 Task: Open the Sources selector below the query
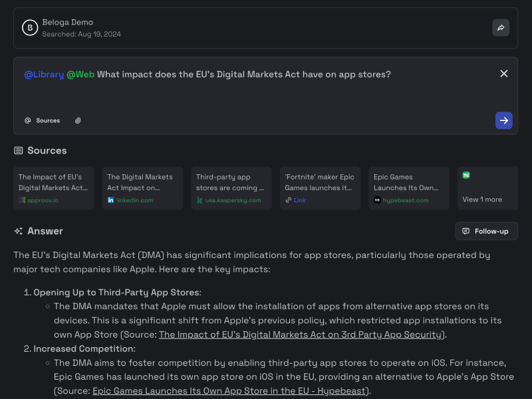point(42,120)
